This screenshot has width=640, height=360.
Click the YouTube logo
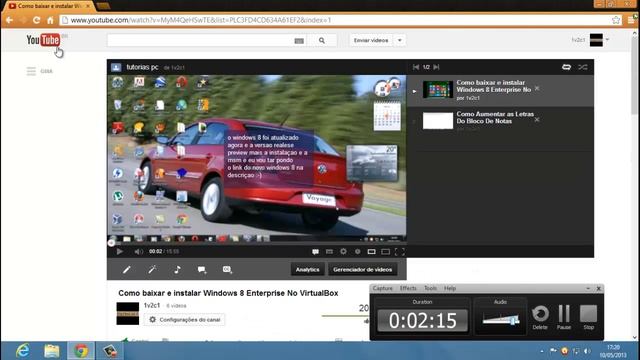click(43, 40)
